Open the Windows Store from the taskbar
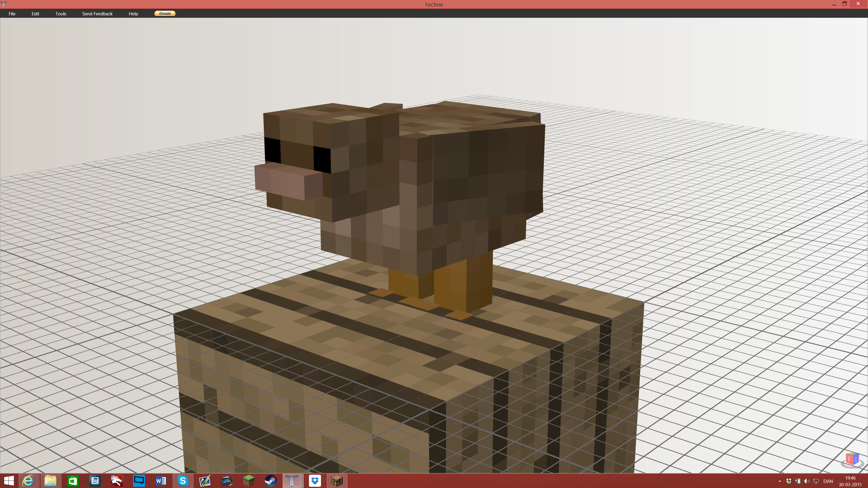Viewport: 868px width, 488px height. (72, 480)
